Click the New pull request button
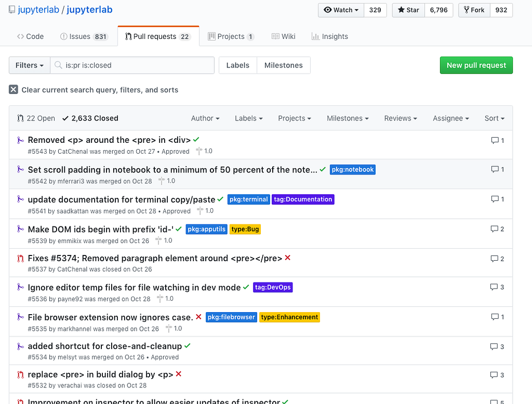 [476, 65]
